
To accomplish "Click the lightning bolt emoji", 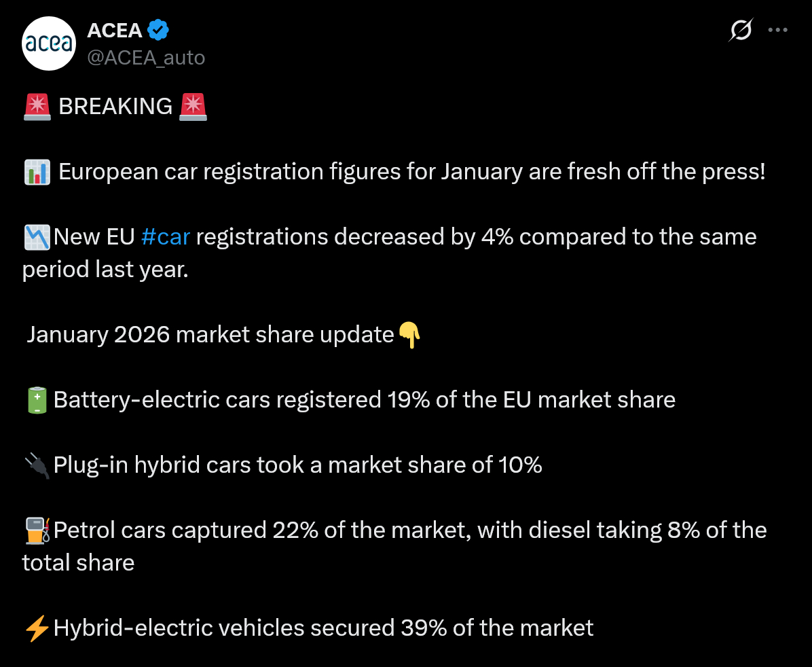I will coord(37,628).
